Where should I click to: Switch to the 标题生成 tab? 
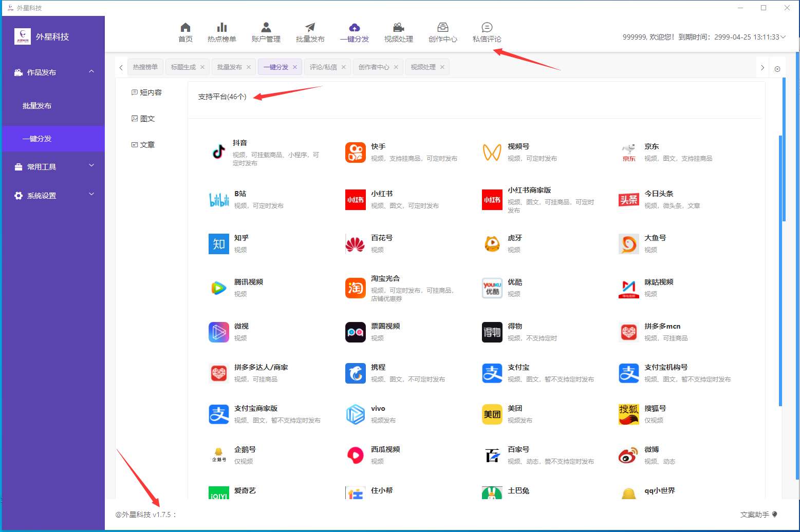point(183,67)
